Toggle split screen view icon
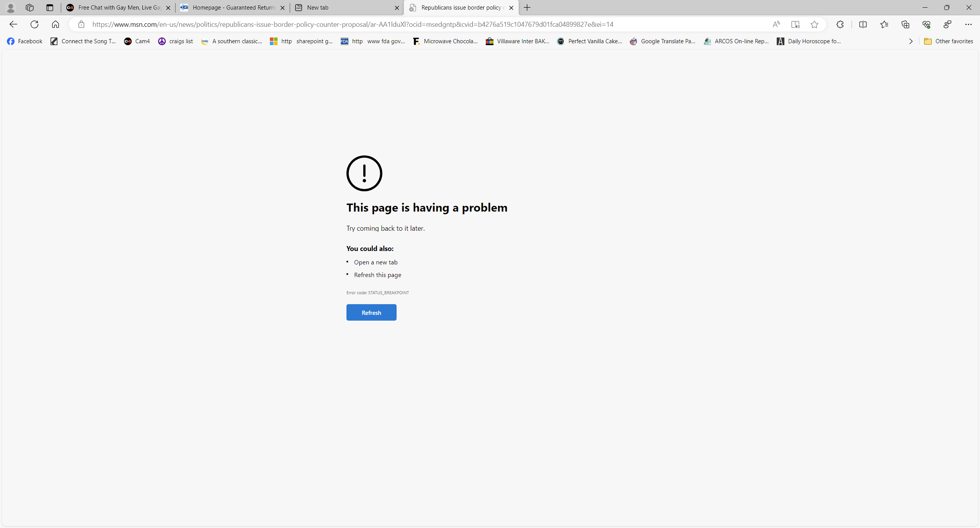The width and height of the screenshot is (980, 528). (x=863, y=24)
